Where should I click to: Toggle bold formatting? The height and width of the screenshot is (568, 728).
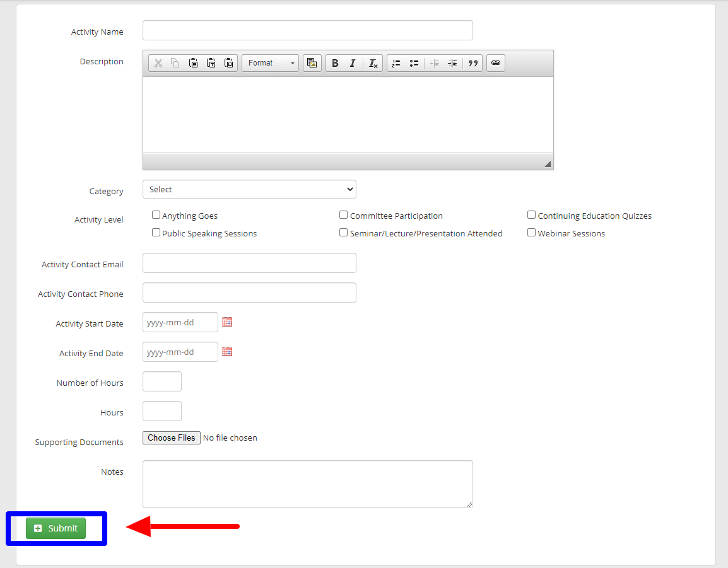(335, 63)
